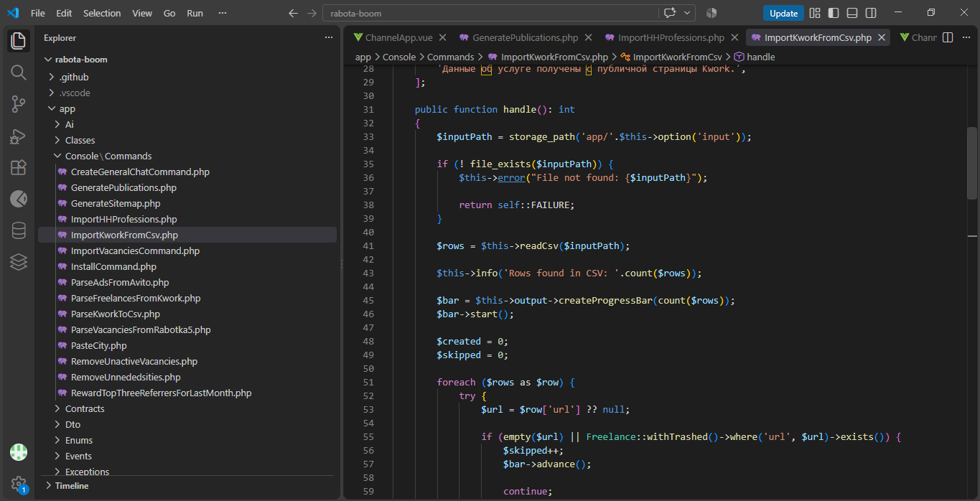Screen dimensions: 980x501
Task: Open InstallCommand.php from the file tree
Action: pos(187,266)
